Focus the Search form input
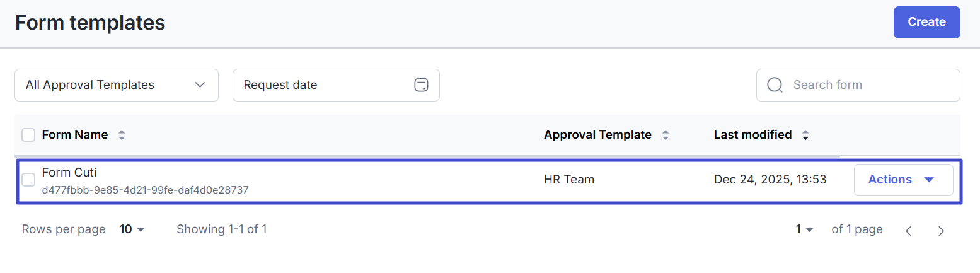980x273 pixels. (870, 85)
